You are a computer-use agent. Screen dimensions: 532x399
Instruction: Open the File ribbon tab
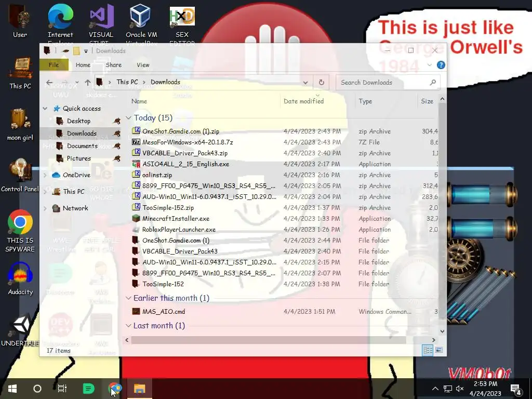[54, 65]
